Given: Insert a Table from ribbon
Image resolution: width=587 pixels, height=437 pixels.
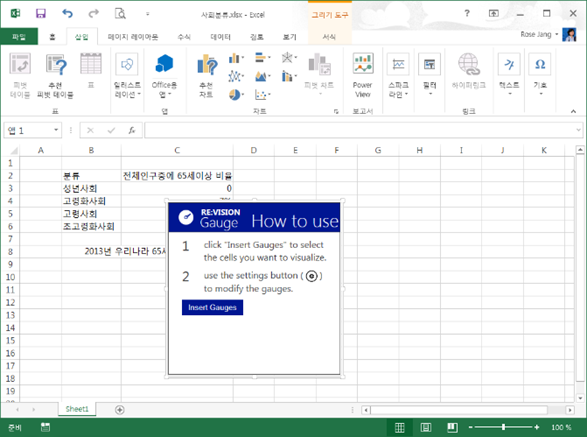Looking at the screenshot, I should click(x=91, y=70).
